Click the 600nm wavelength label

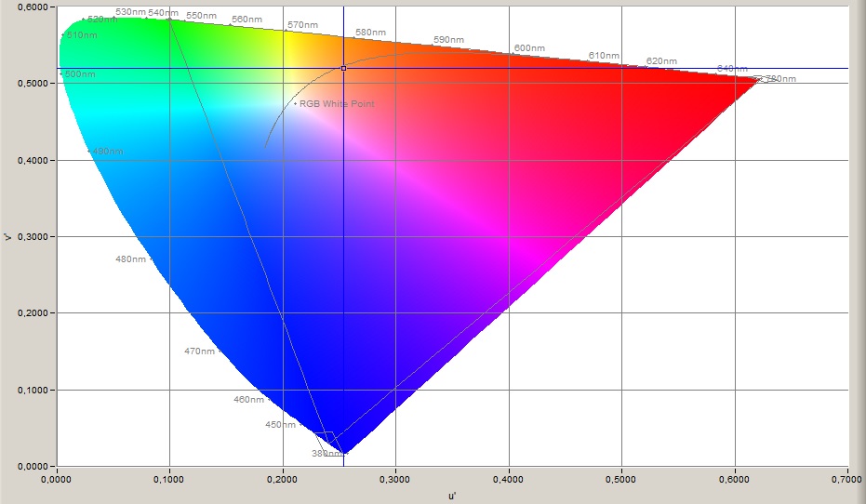(529, 48)
